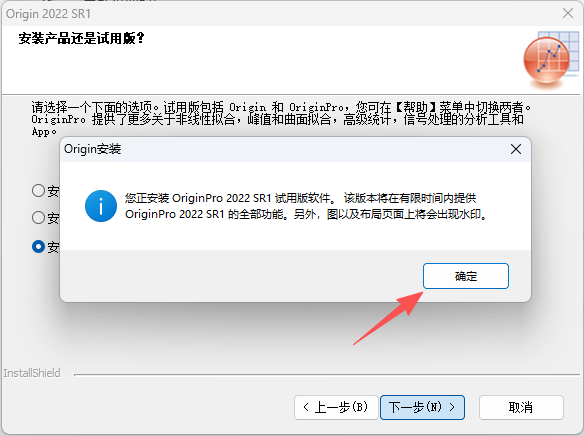Click the Origin logo icon in the header
Image resolution: width=584 pixels, height=436 pixels.
pyautogui.click(x=551, y=61)
